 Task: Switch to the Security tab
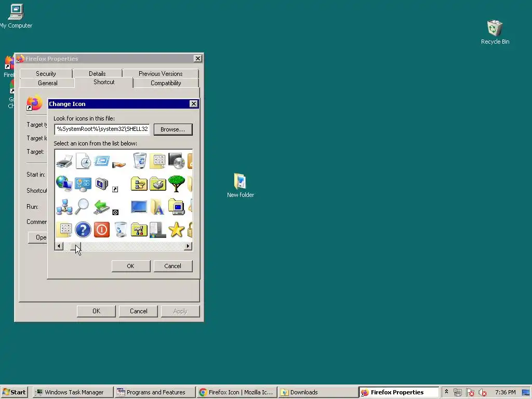46,74
